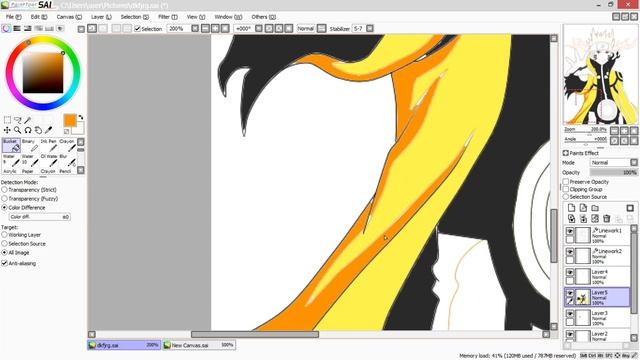
Task: Click the navigator preview thumbnail
Action: (x=600, y=75)
